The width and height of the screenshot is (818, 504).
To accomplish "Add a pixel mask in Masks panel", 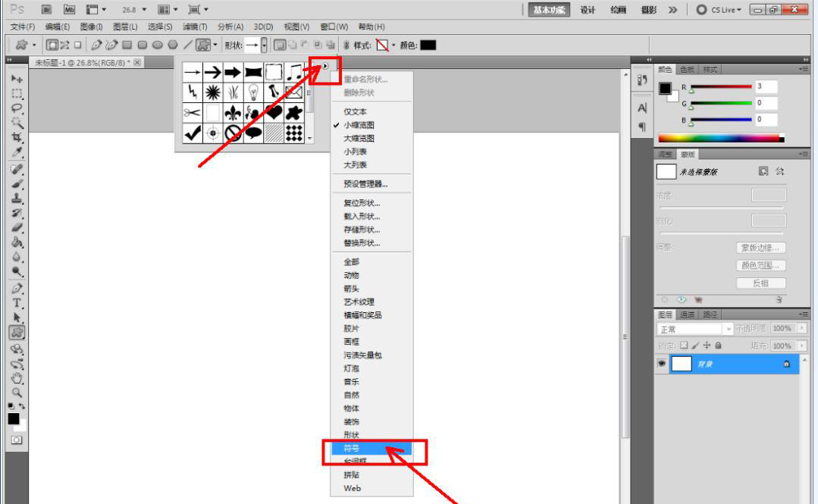I will point(763,171).
